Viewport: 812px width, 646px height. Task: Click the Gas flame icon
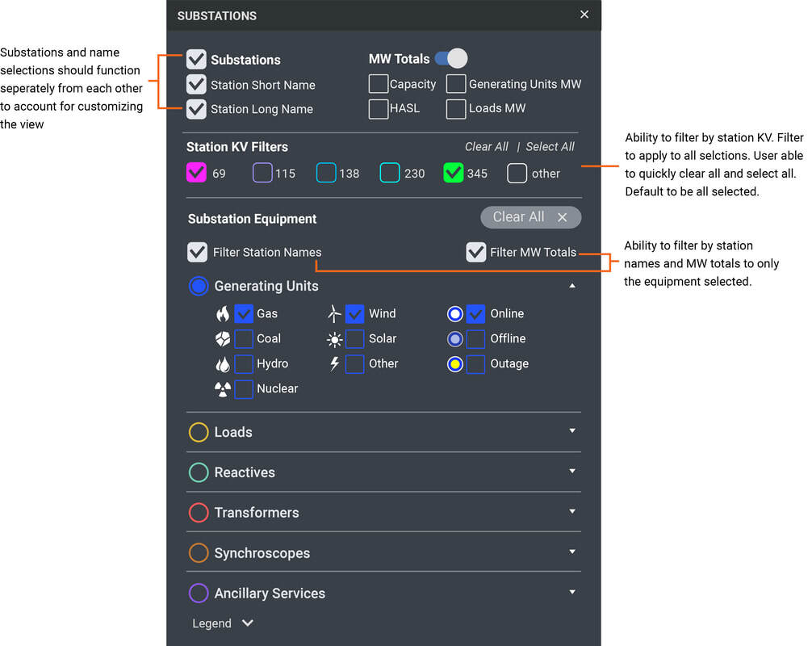point(223,314)
